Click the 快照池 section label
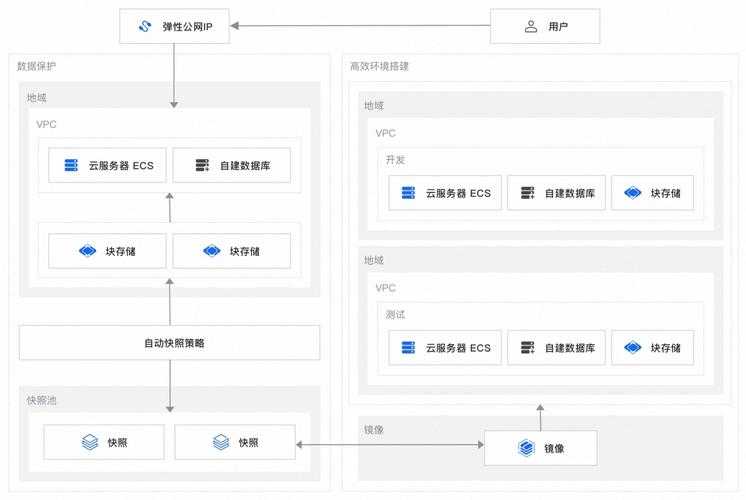The height and width of the screenshot is (500, 746). pyautogui.click(x=41, y=401)
